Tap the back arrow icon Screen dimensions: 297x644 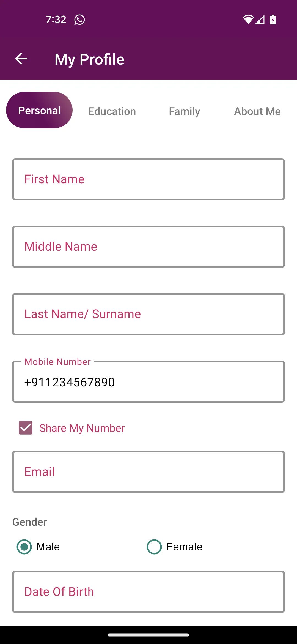tap(21, 59)
